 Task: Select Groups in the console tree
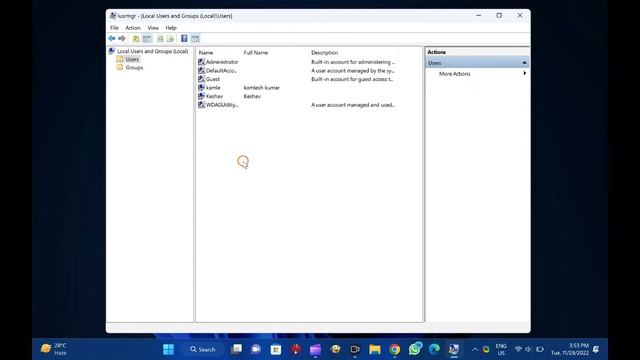(134, 67)
